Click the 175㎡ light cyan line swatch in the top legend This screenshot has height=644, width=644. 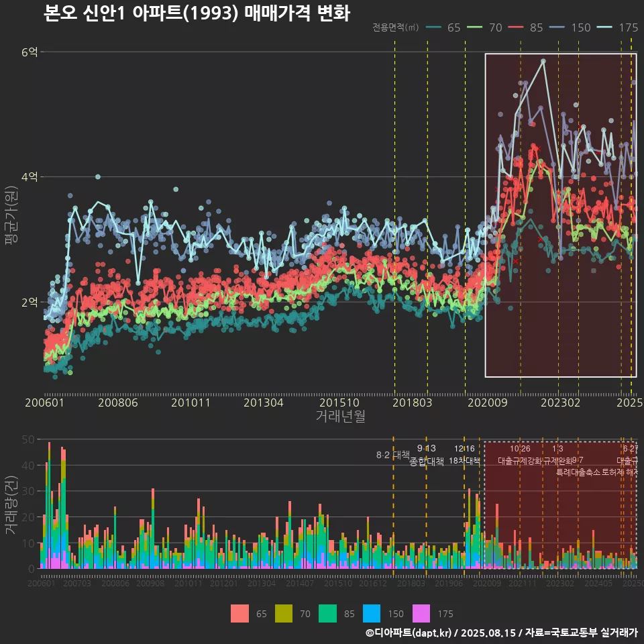point(604,28)
